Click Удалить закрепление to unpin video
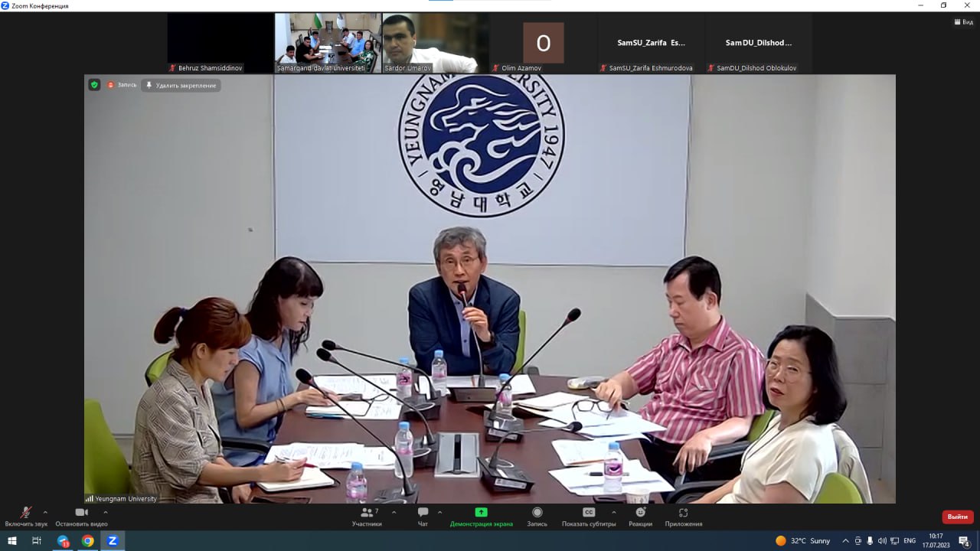Screen dimensions: 980x551 (x=181, y=85)
